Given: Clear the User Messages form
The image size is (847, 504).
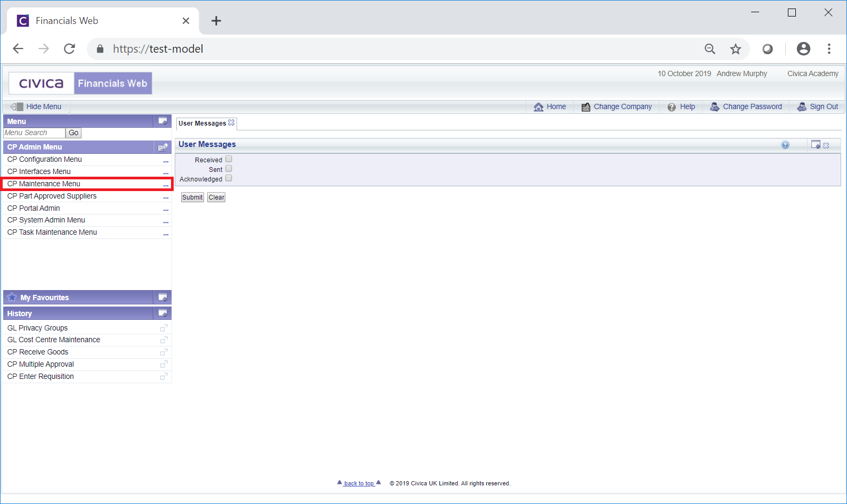Looking at the screenshot, I should click(216, 197).
